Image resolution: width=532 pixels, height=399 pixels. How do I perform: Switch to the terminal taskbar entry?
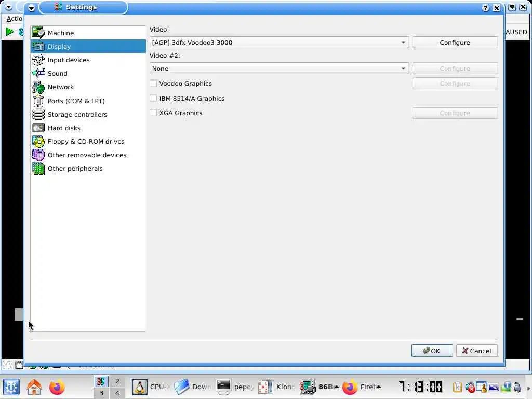(x=235, y=387)
